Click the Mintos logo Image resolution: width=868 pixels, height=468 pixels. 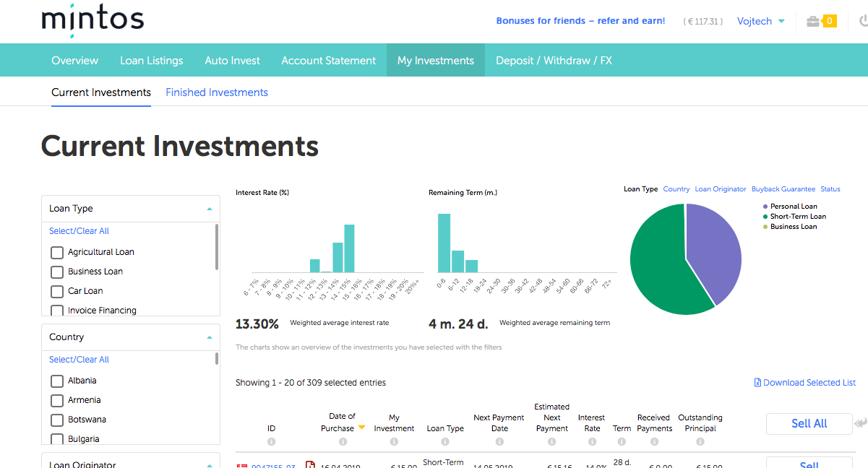(x=93, y=20)
